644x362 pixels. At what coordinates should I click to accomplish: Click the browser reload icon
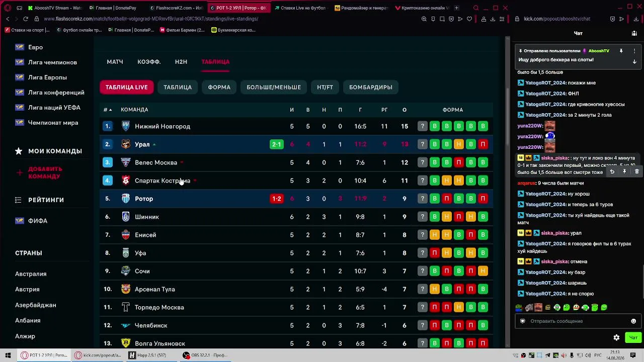point(26,19)
